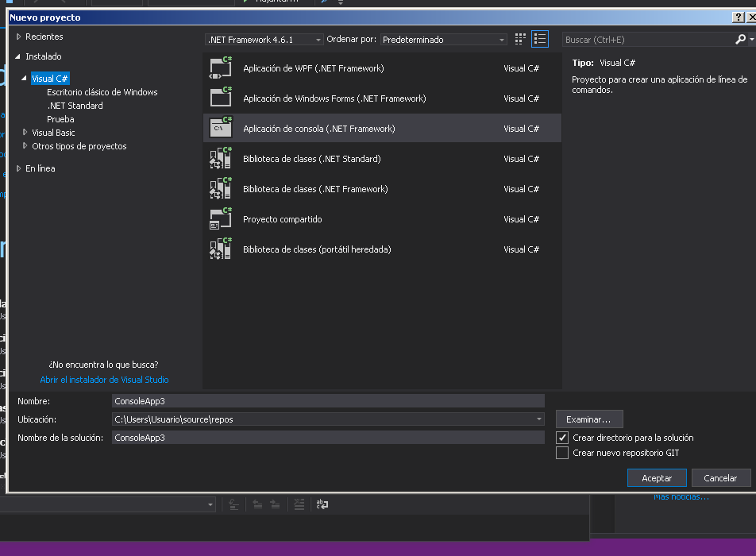Screen dimensions: 756x556
Task: Click the search magnifier icon
Action: tap(741, 40)
